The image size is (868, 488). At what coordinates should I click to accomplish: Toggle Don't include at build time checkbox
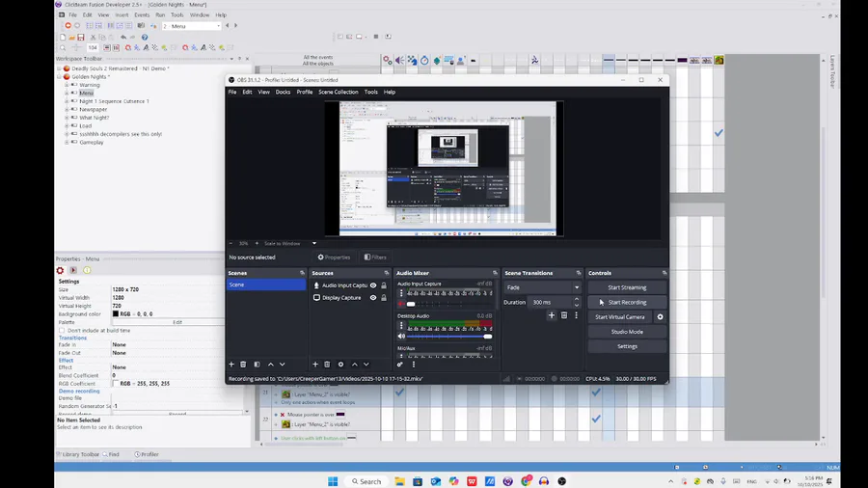[62, 330]
